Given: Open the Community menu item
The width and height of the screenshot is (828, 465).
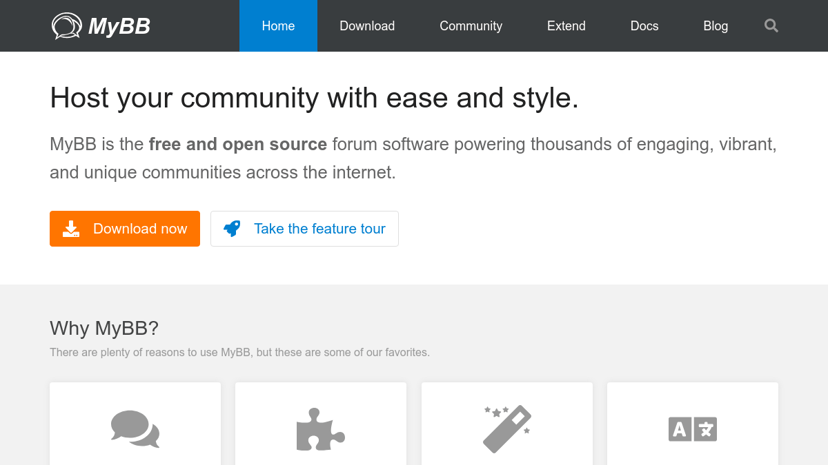Looking at the screenshot, I should [x=471, y=26].
